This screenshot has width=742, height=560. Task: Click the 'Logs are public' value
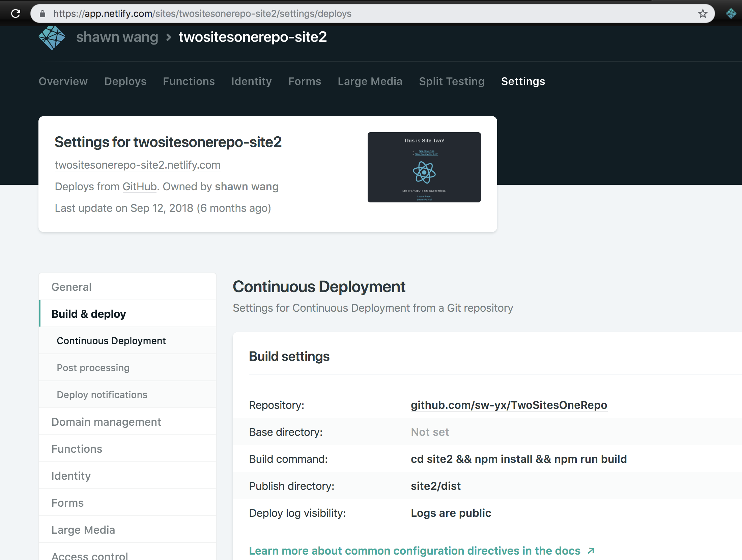click(451, 513)
